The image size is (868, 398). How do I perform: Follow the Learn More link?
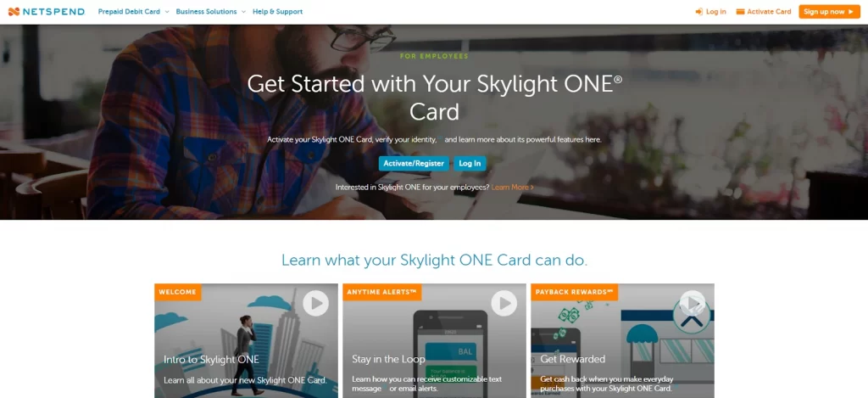(x=513, y=188)
